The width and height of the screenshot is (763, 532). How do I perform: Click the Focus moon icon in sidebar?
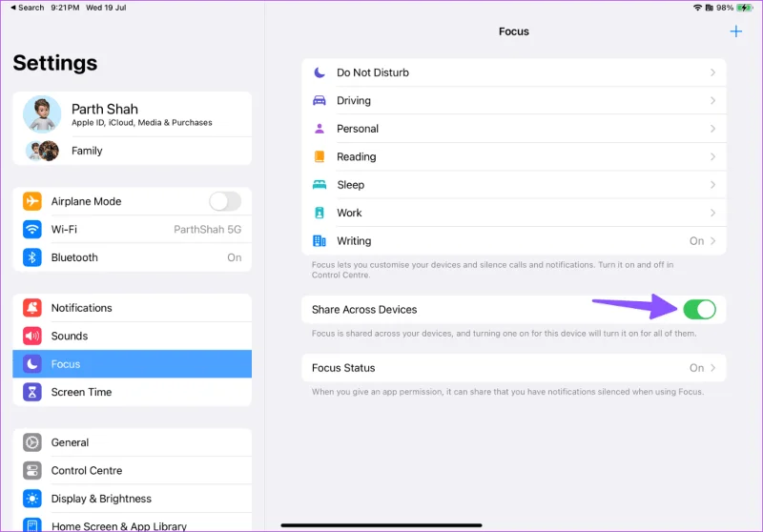click(32, 364)
